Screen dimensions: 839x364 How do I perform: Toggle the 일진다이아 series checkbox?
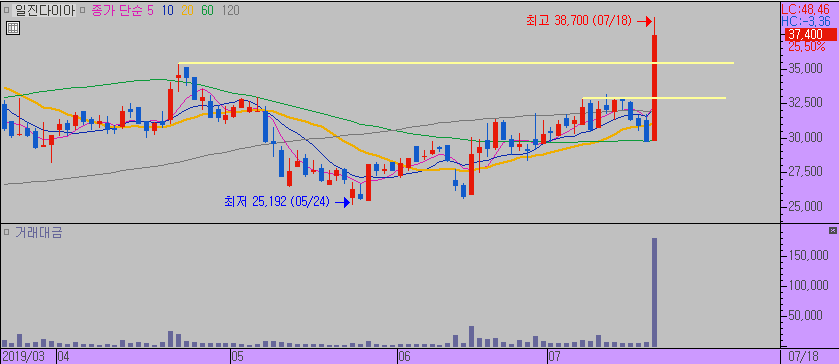[x=6, y=10]
